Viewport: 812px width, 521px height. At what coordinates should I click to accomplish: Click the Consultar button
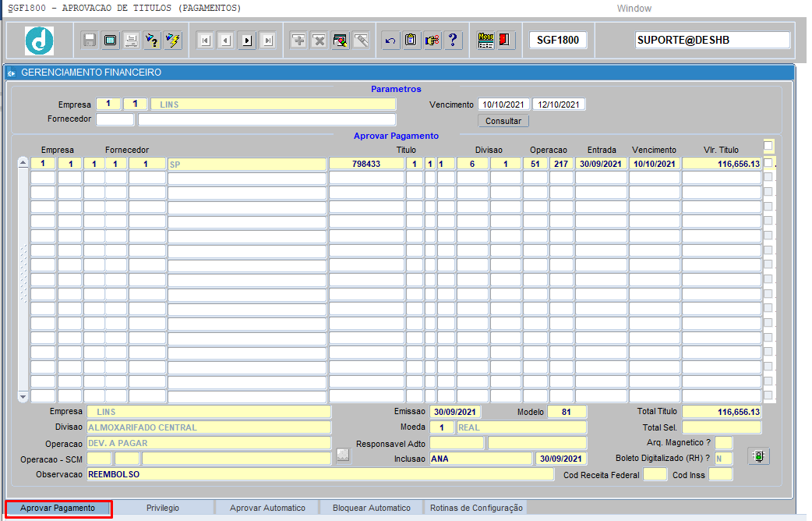click(503, 121)
